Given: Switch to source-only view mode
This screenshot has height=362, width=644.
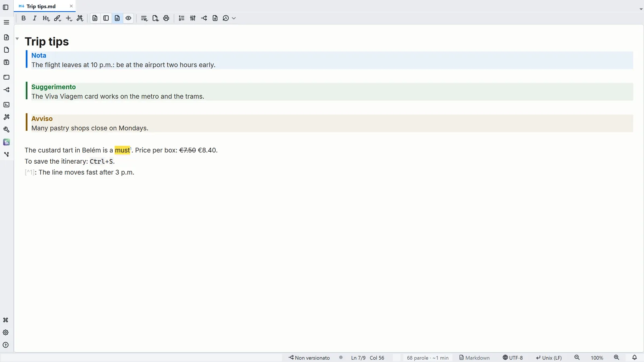Looking at the screenshot, I should [x=95, y=18].
